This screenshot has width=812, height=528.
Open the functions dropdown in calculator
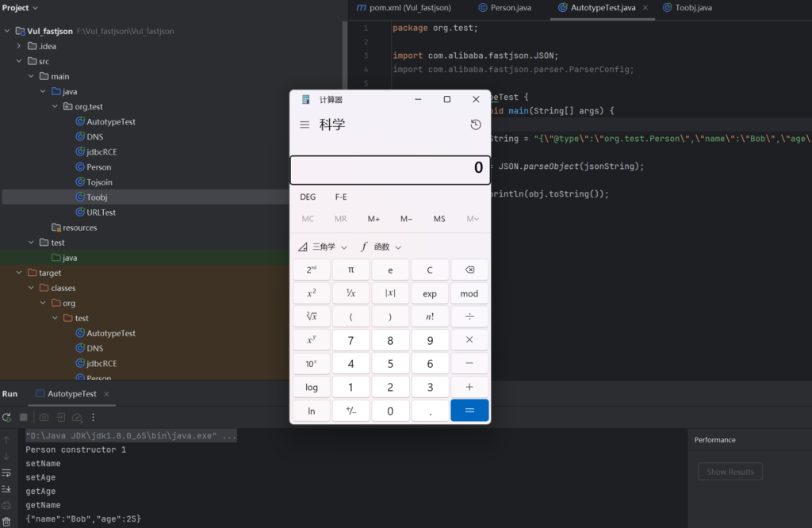pos(381,247)
